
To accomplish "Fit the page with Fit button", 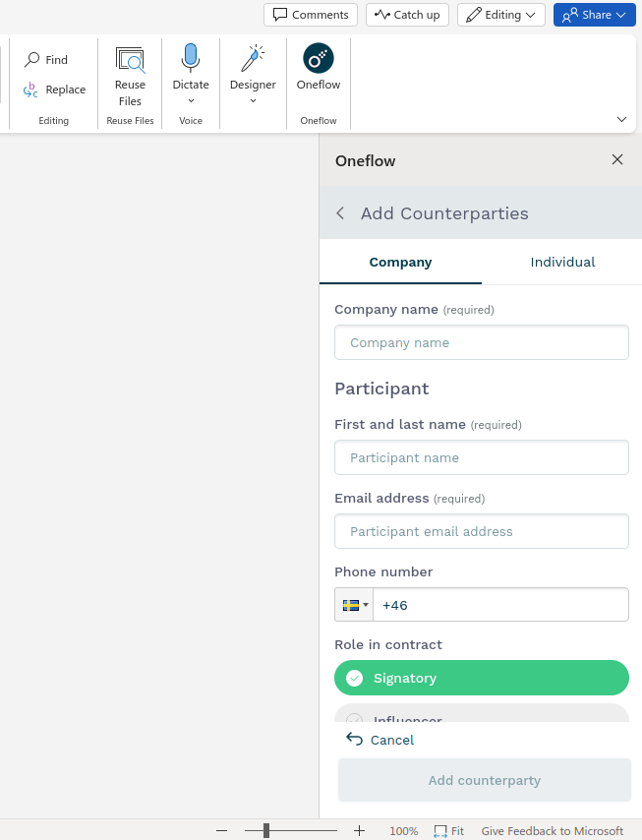I will tap(448, 831).
